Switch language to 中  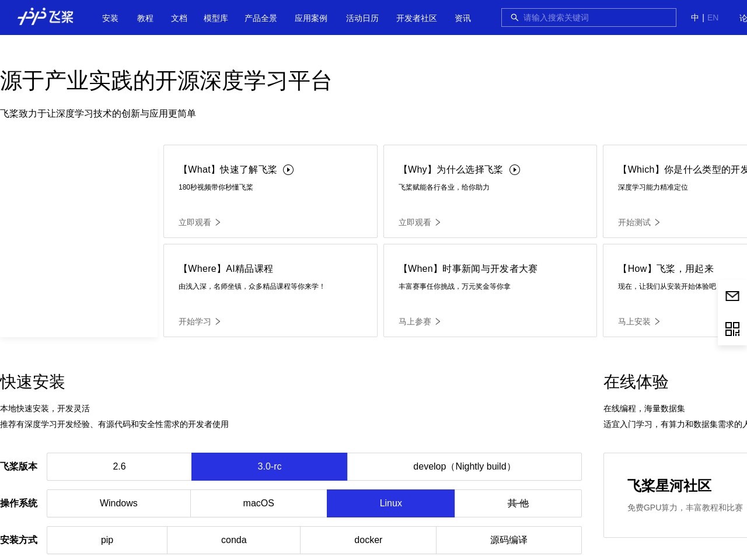694,17
